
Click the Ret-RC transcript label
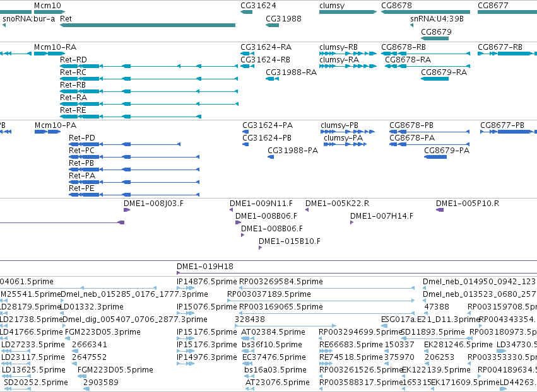tap(73, 72)
